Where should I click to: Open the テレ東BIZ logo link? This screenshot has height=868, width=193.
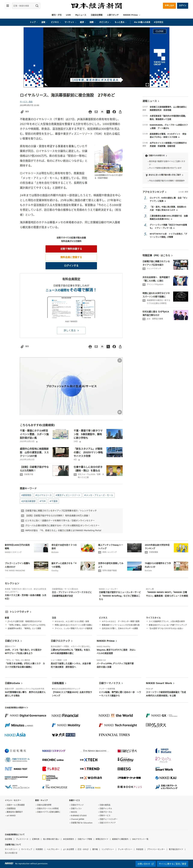[51, 769]
